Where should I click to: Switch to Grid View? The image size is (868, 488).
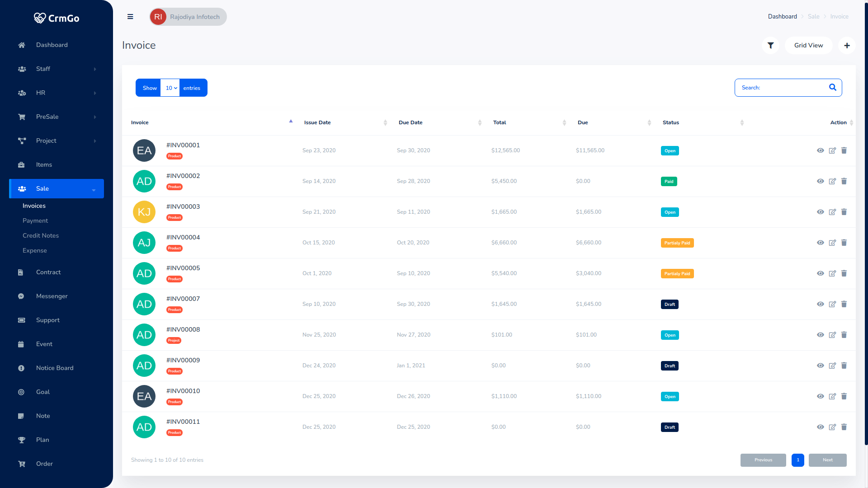808,45
